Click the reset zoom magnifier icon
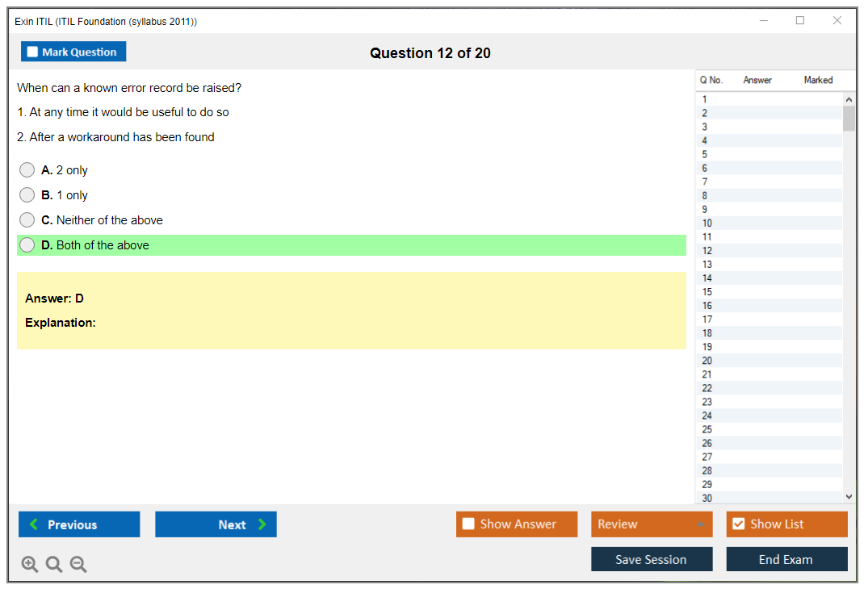Viewport: 868px width, 593px height. [54, 564]
